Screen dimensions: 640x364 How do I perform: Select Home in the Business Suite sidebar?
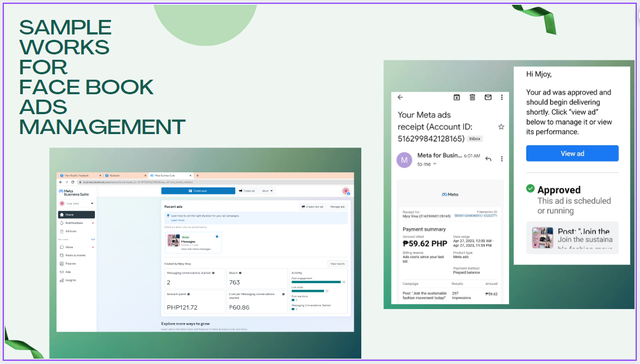pyautogui.click(x=77, y=214)
